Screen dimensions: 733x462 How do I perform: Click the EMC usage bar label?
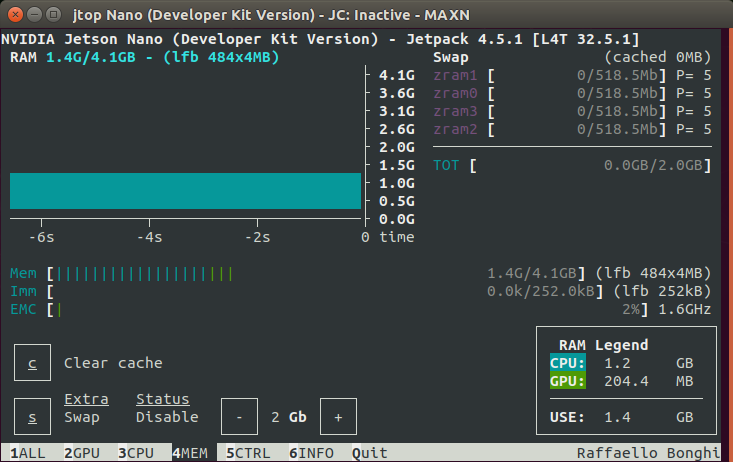23,309
